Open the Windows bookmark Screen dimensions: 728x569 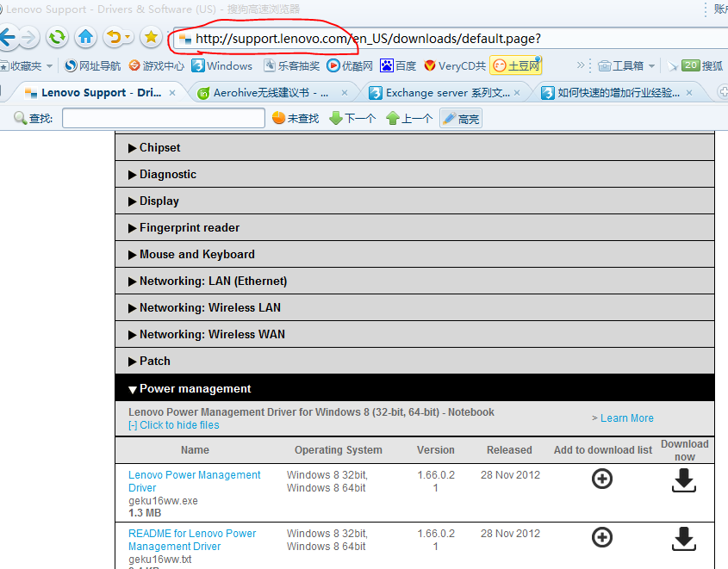[x=222, y=65]
